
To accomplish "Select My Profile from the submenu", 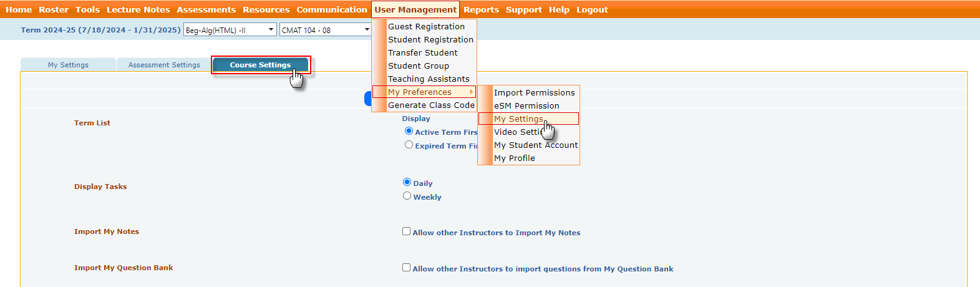I will 514,158.
